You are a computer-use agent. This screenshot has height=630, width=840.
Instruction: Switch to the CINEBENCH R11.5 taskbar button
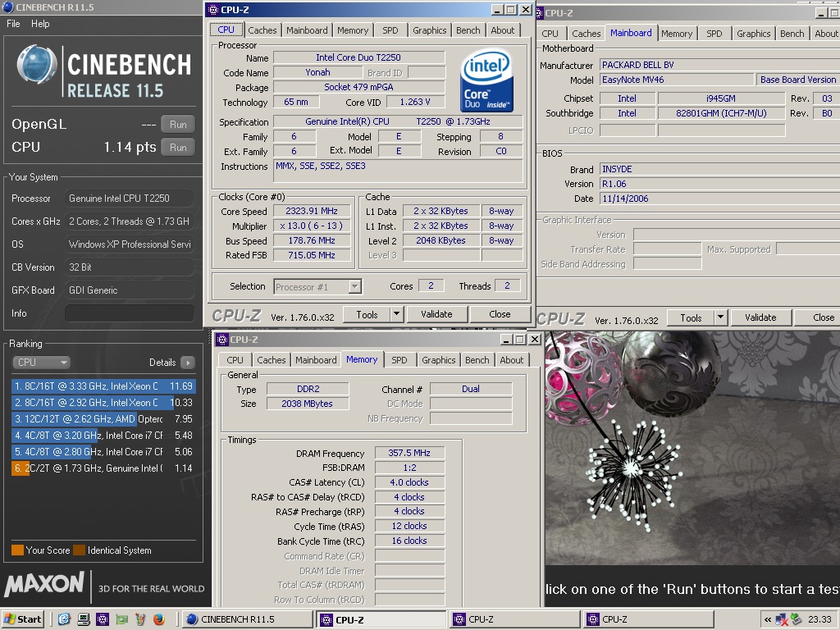coord(246,619)
